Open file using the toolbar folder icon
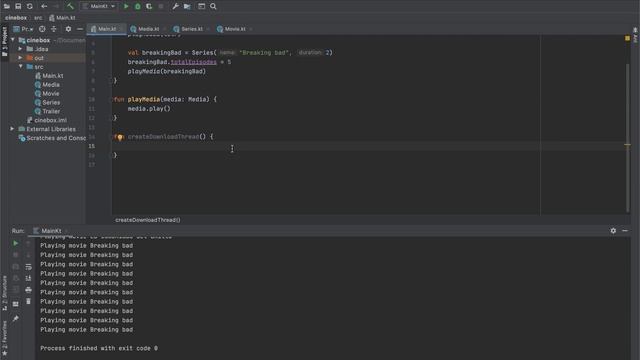The image size is (640, 360). click(7, 6)
